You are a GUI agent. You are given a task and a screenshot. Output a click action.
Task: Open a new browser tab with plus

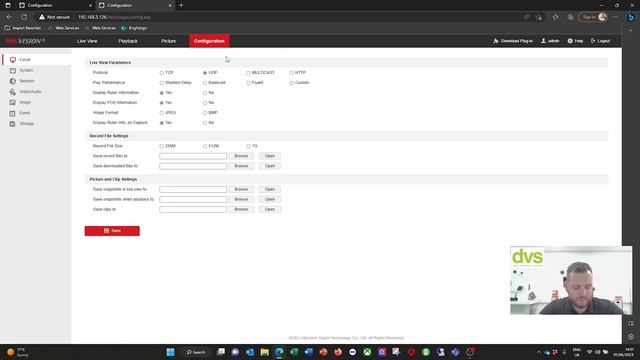point(181,5)
